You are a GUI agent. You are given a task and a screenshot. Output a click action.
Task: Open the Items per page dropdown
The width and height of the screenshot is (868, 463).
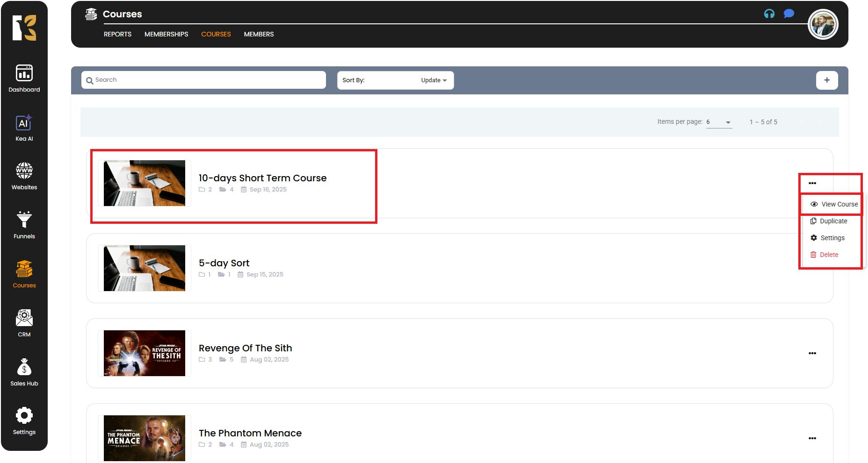(718, 122)
